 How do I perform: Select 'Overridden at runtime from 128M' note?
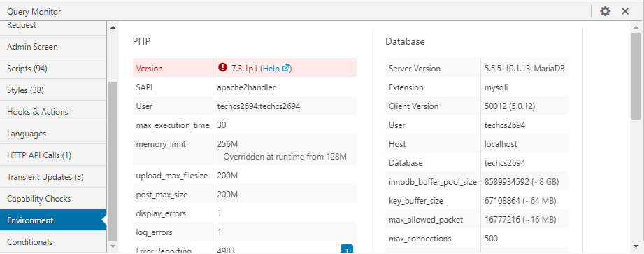285,157
